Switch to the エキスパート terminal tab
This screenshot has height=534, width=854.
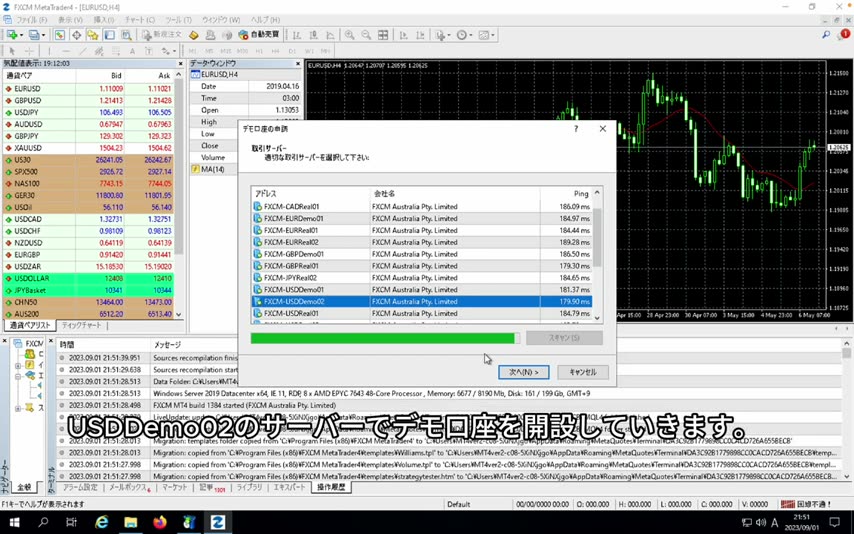pos(289,487)
